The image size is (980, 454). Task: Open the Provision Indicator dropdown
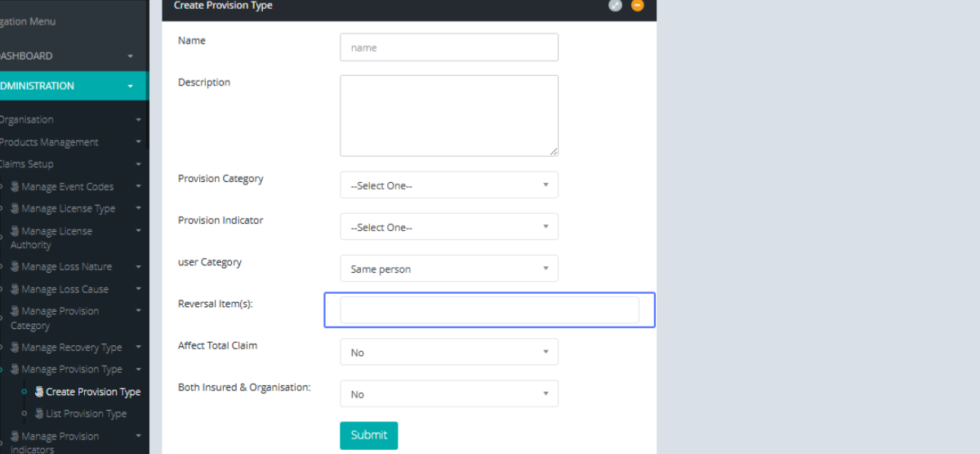[448, 227]
